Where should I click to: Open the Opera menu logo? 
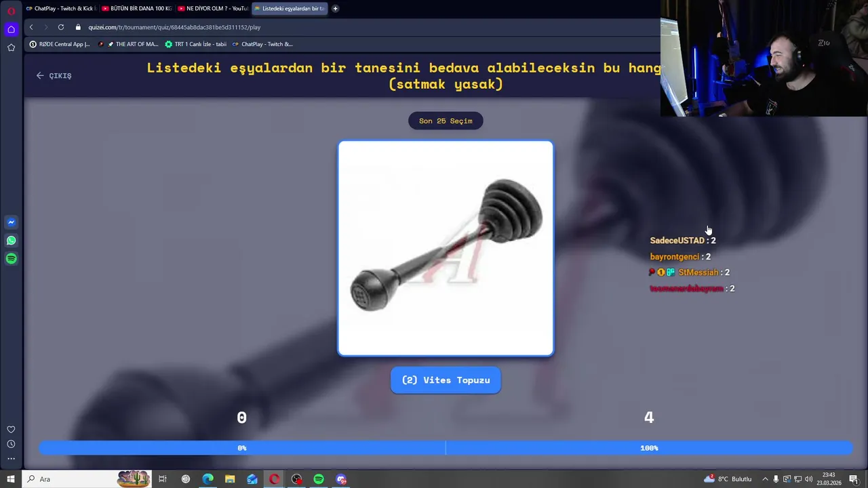11,11
